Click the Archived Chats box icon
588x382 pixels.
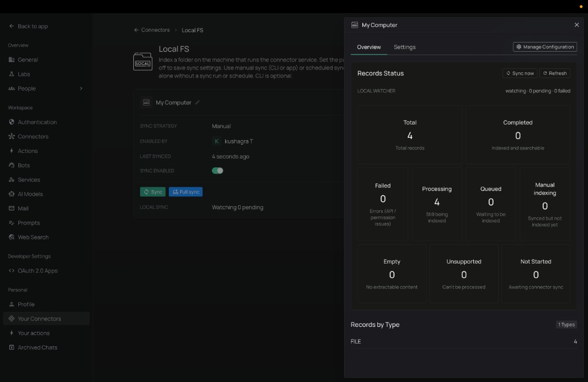(x=11, y=348)
